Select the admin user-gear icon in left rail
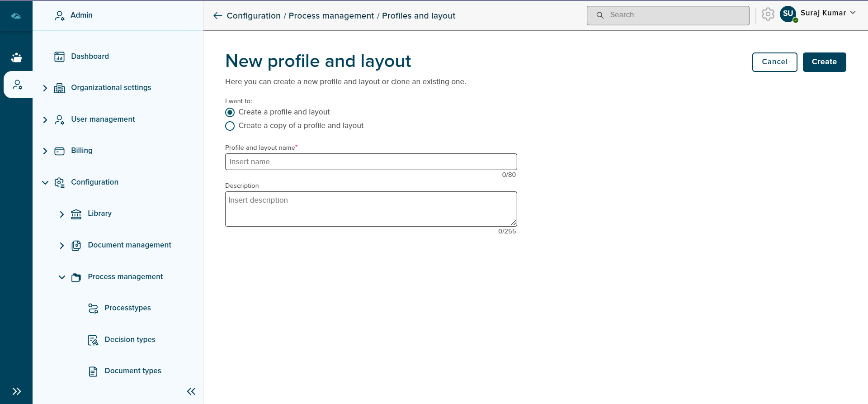 18,85
